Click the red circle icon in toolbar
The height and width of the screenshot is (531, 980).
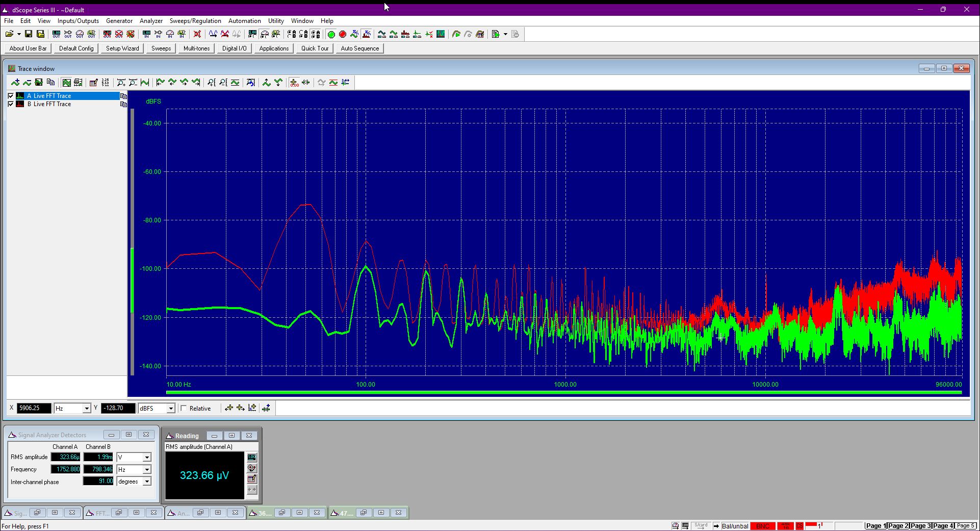343,34
